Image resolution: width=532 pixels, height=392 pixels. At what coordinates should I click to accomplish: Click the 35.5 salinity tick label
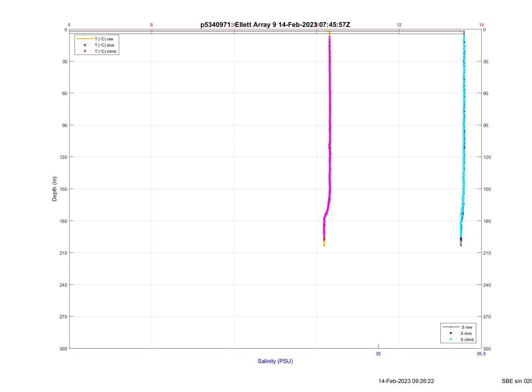[481, 353]
